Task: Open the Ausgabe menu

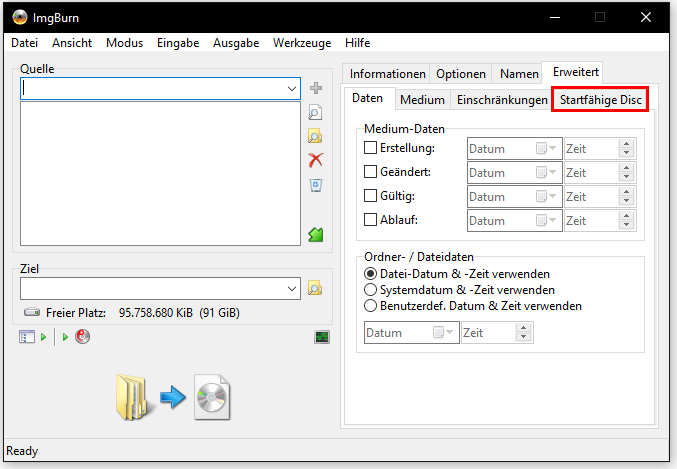Action: coord(236,43)
